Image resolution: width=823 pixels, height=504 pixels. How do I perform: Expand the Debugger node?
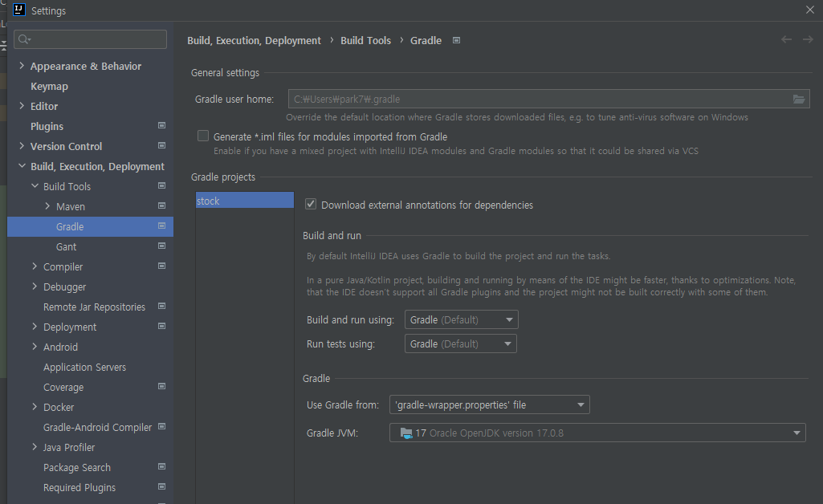tap(35, 287)
